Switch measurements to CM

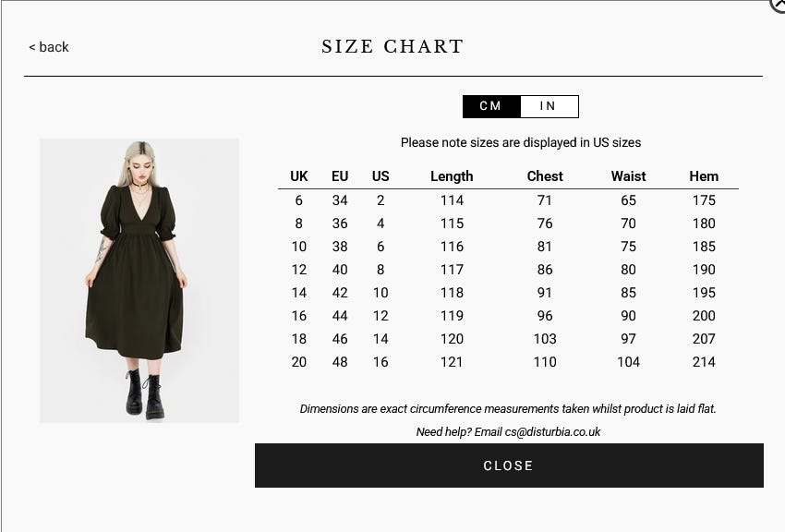coord(491,106)
